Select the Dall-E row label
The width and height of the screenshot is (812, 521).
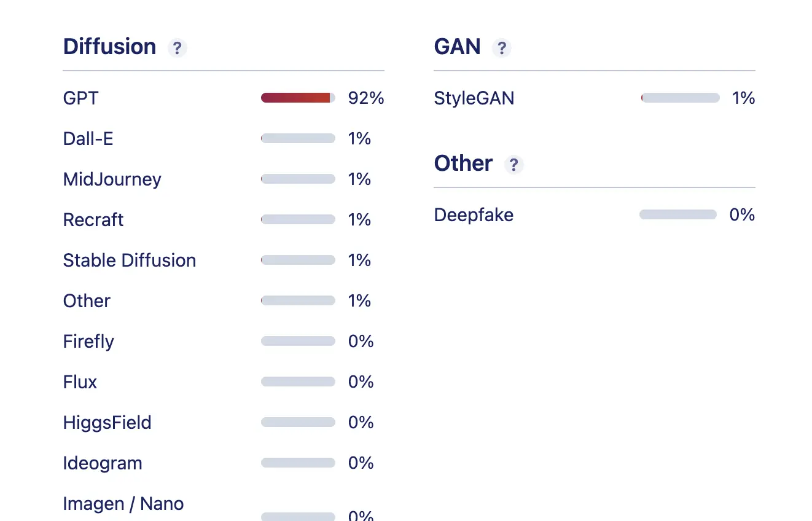coord(88,139)
